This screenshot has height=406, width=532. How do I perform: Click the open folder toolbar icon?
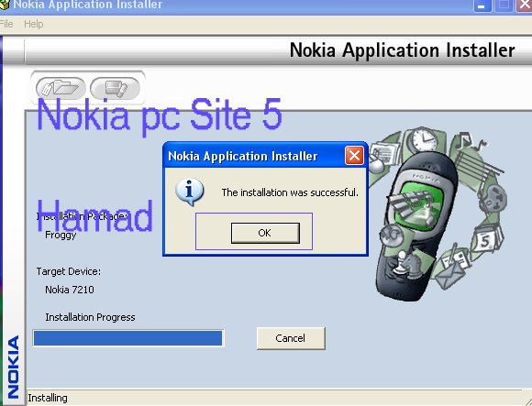[61, 89]
